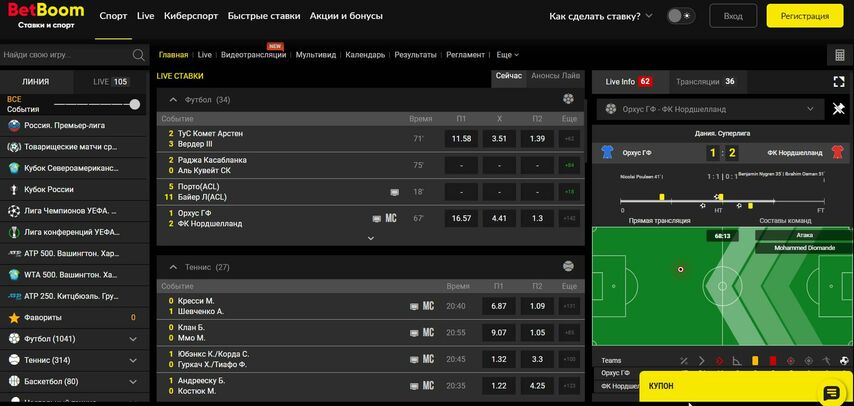Screen dimensions: 854x406
Task: Click MC icon in Андрееску Б. row
Action: (429, 385)
